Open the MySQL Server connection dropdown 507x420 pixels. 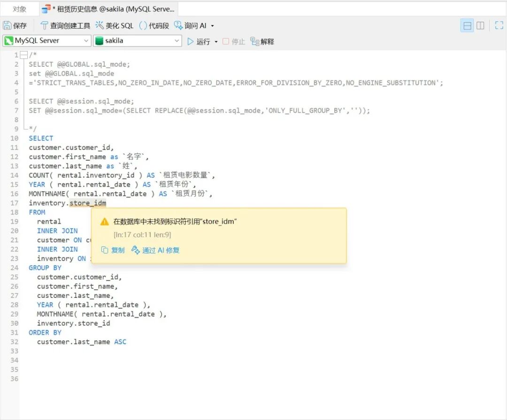(46, 41)
